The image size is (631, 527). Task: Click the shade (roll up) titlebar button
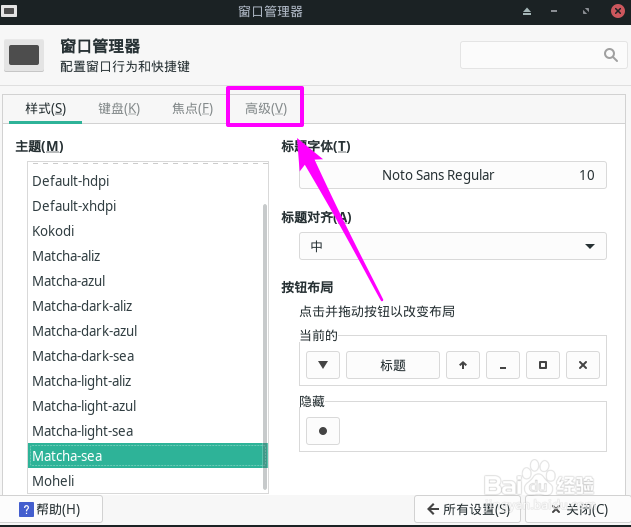click(x=527, y=12)
